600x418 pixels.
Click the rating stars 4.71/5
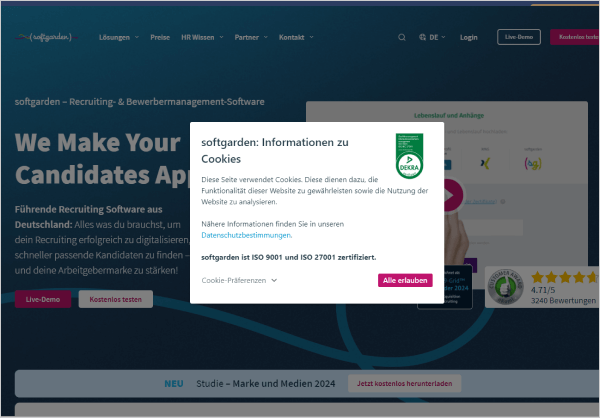tap(565, 277)
